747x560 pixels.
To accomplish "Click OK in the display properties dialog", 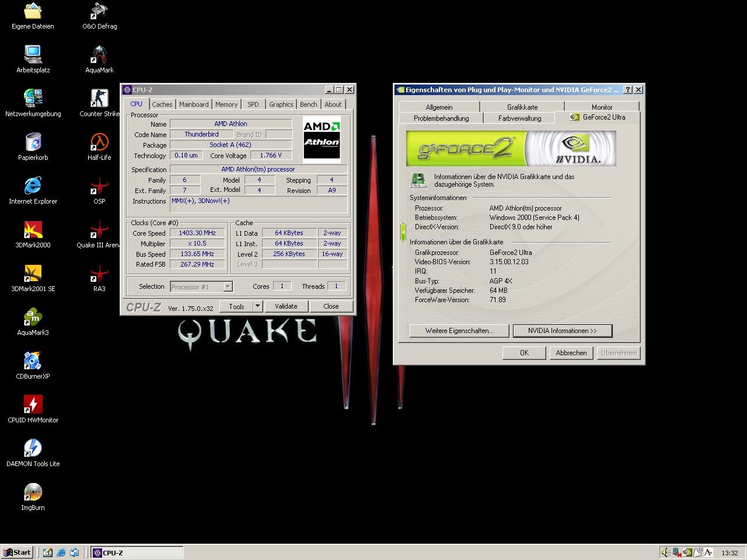I will (x=524, y=353).
